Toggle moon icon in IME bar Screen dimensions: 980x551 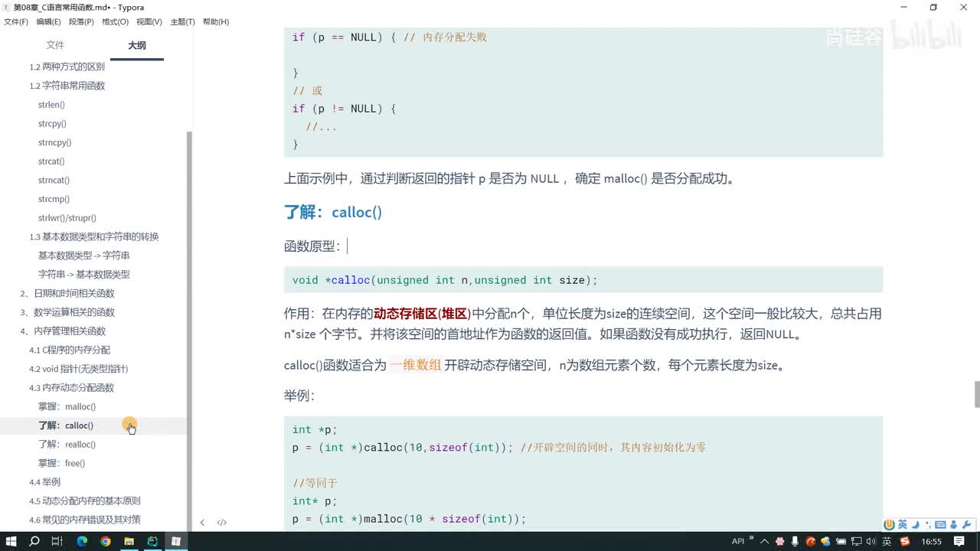(x=914, y=524)
